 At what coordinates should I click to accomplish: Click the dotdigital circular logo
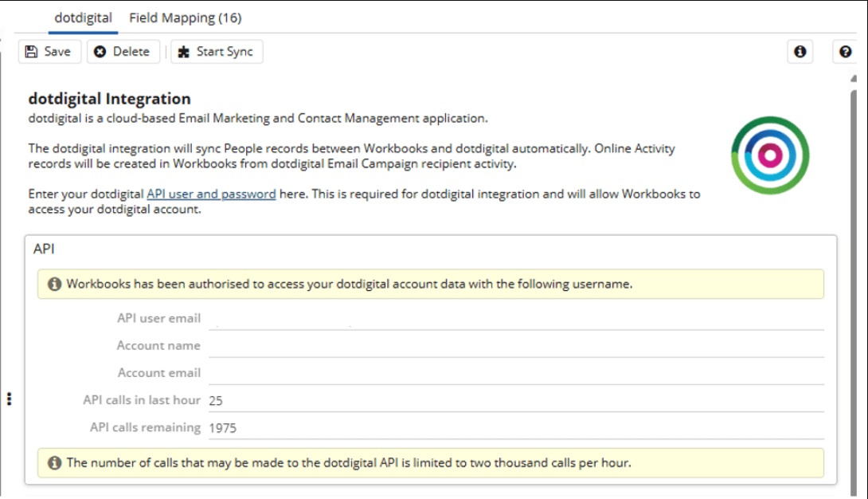[x=769, y=155]
